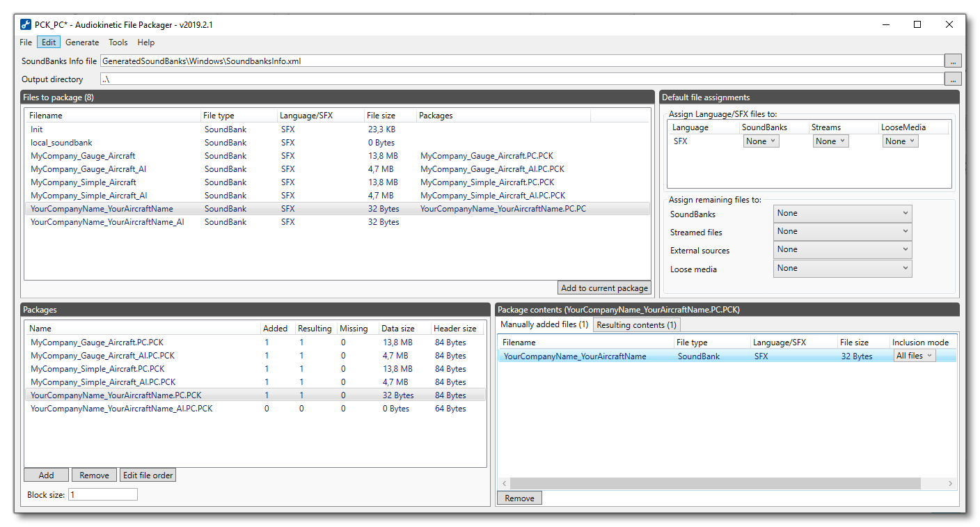Click the File Packager icon in the title bar
This screenshot has width=980, height=527.
point(25,24)
